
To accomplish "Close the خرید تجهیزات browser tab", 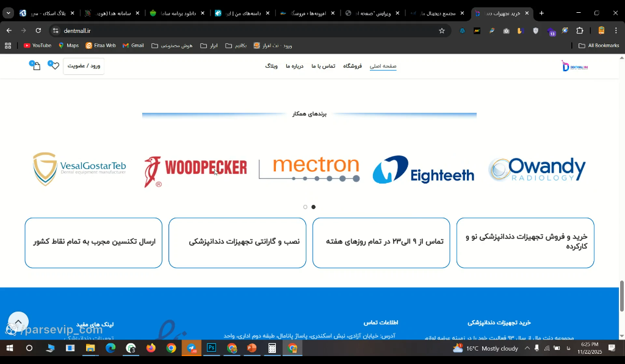I will pos(527,13).
